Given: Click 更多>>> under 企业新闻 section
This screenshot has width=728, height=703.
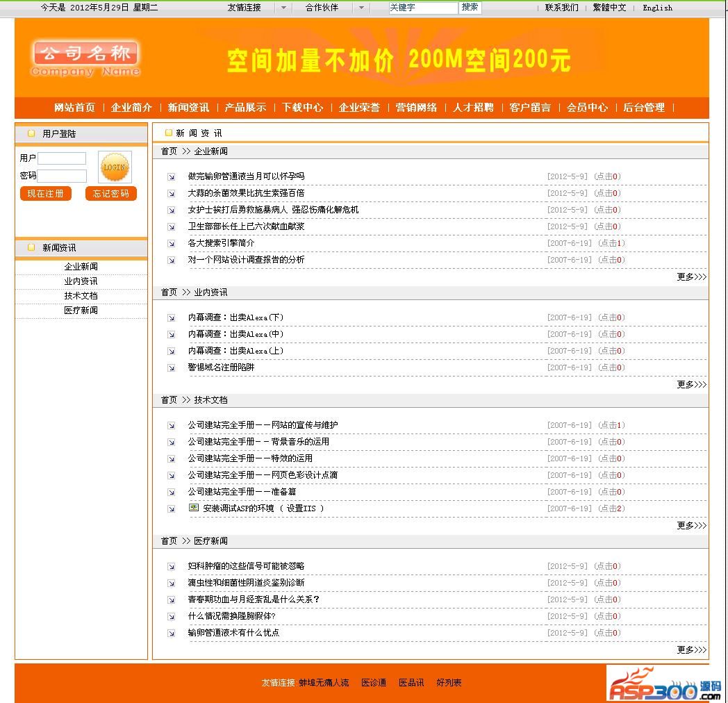Looking at the screenshot, I should point(691,277).
